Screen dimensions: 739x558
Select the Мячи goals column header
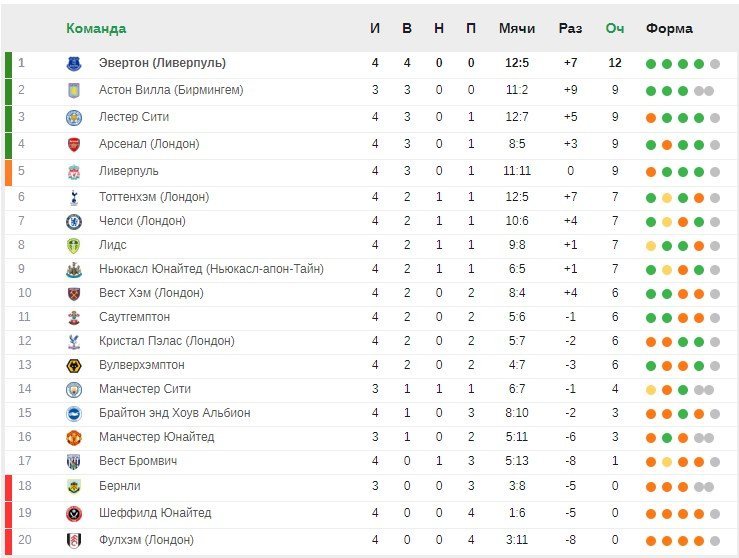[x=517, y=28]
